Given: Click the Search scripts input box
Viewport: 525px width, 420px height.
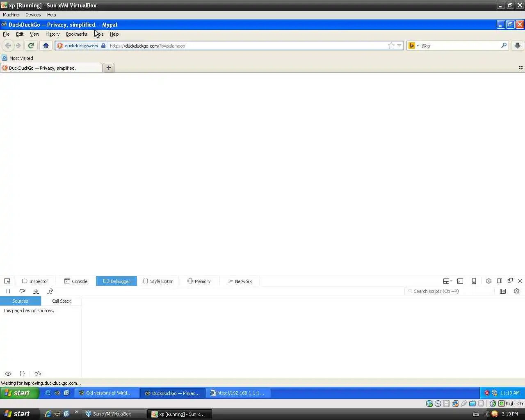Looking at the screenshot, I should 450,291.
